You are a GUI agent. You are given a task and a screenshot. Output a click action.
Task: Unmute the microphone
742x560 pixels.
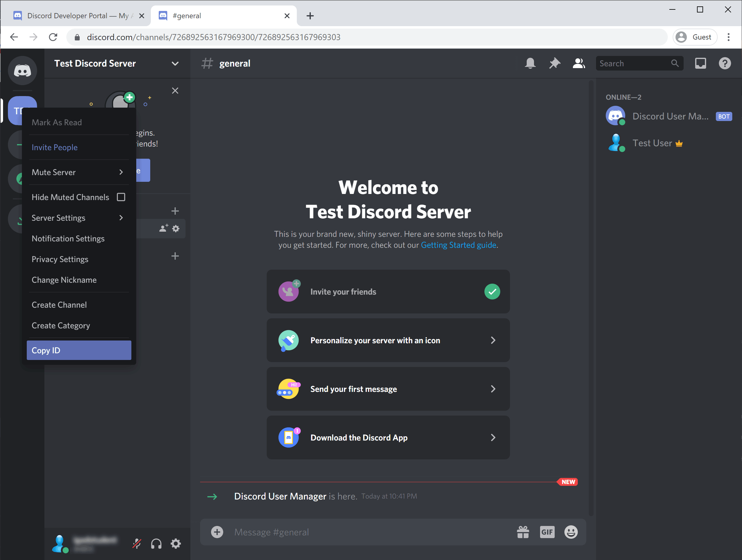pos(137,543)
